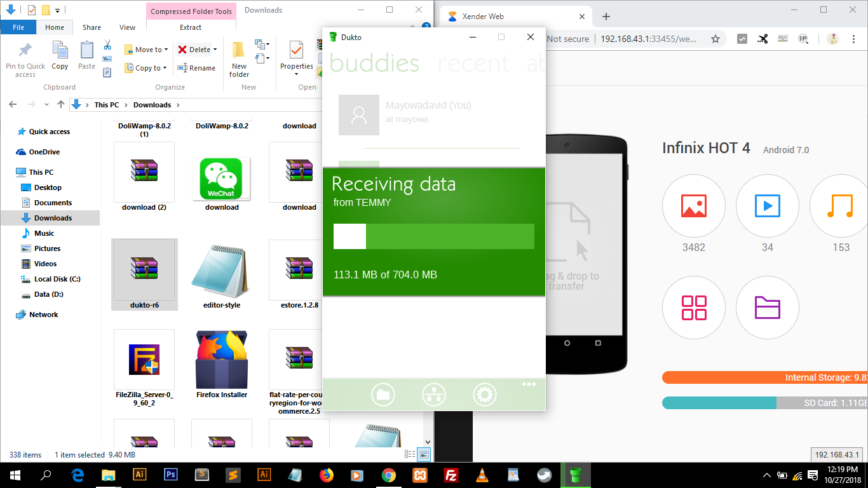Viewport: 868px width, 488px height.
Task: Expand Delete dropdown arrow
Action: (215, 50)
